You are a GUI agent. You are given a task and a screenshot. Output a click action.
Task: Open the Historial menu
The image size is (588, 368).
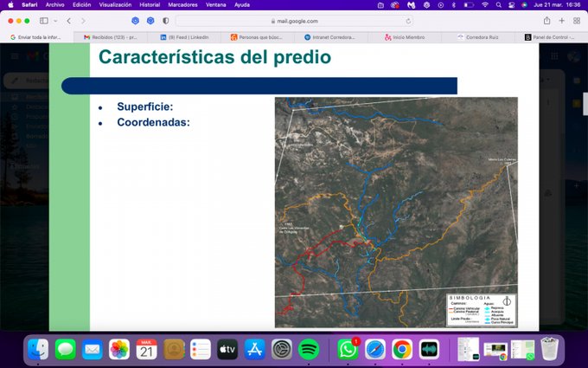click(150, 5)
